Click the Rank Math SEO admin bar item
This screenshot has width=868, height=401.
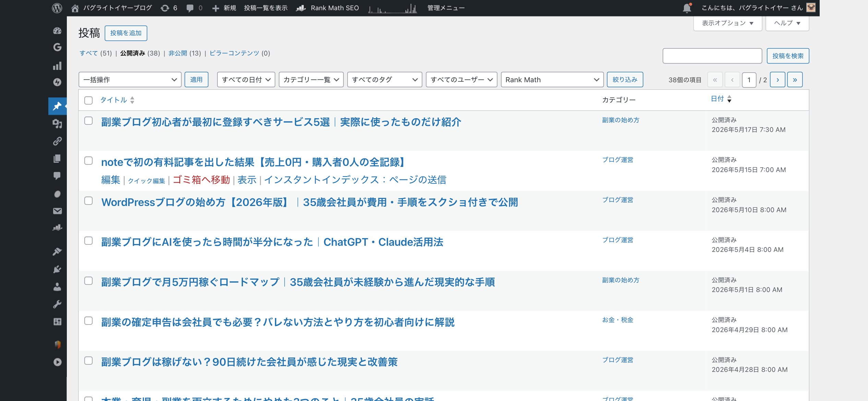tap(327, 8)
